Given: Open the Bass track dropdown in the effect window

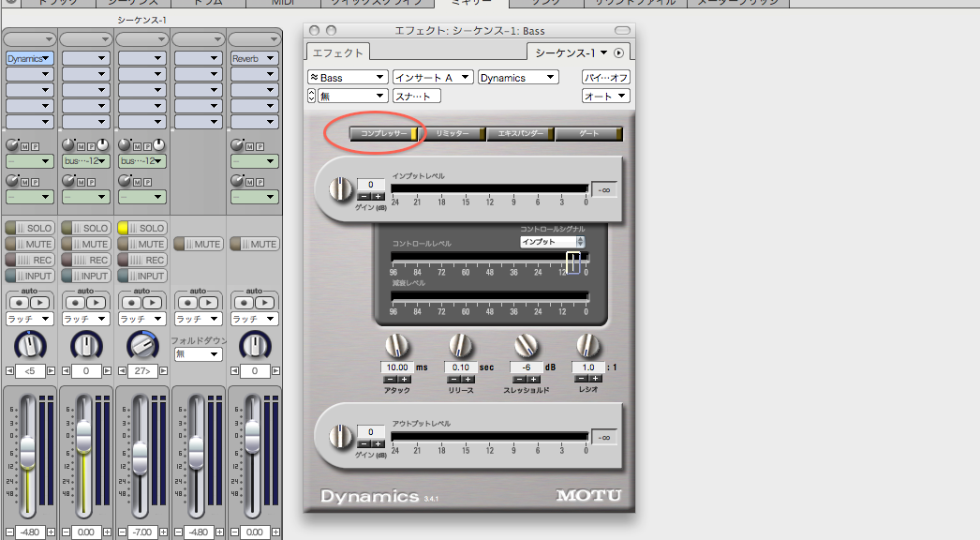Looking at the screenshot, I should 348,78.
